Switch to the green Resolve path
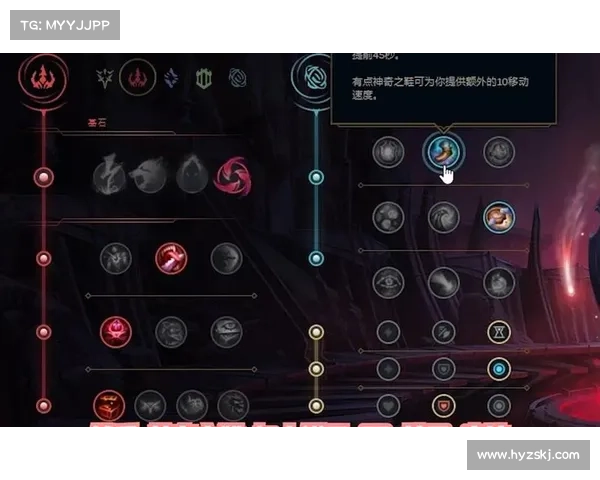600x480 pixels. (x=204, y=78)
